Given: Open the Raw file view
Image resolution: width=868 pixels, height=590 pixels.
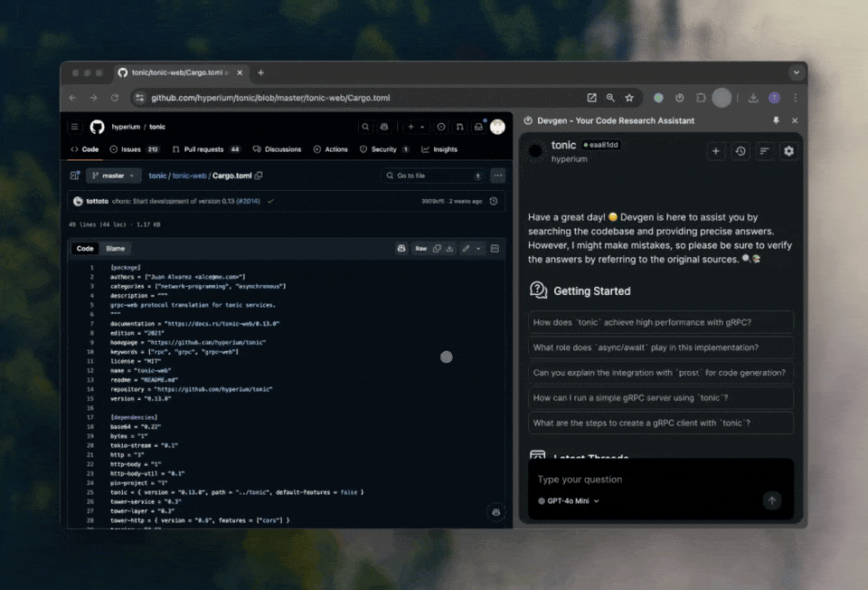Looking at the screenshot, I should (x=420, y=248).
